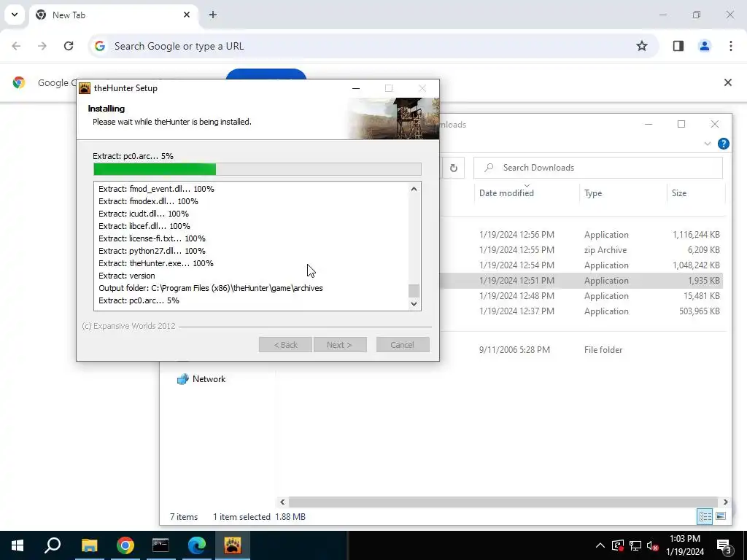Click the disabled Next button in setup
This screenshot has width=747, height=560.
[x=340, y=345]
